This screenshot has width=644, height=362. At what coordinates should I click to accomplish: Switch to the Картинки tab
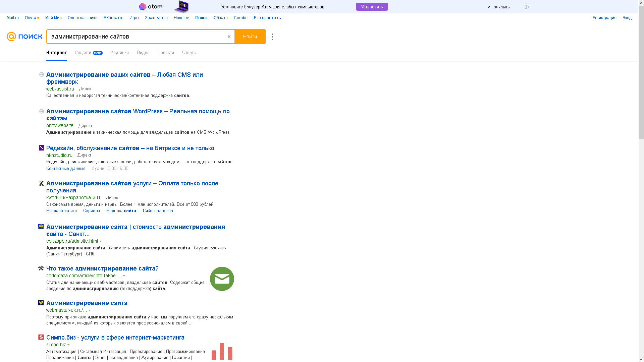coord(120,53)
